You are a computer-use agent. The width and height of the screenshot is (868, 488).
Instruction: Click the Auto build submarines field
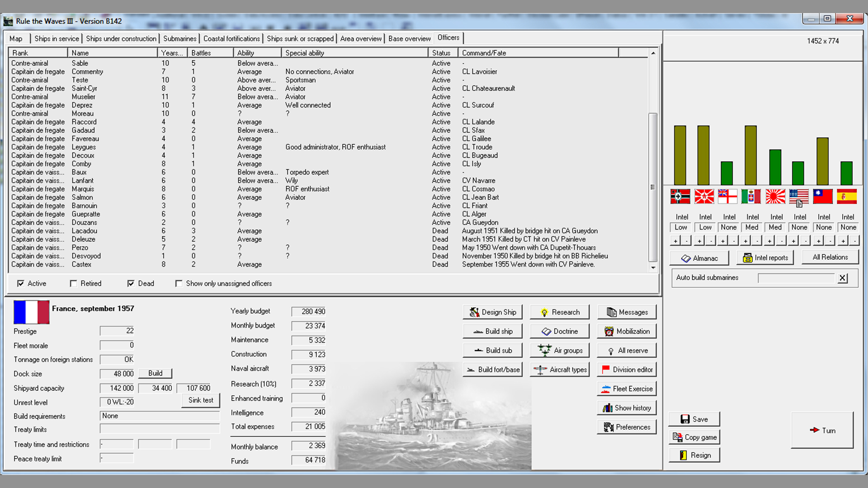pyautogui.click(x=796, y=278)
